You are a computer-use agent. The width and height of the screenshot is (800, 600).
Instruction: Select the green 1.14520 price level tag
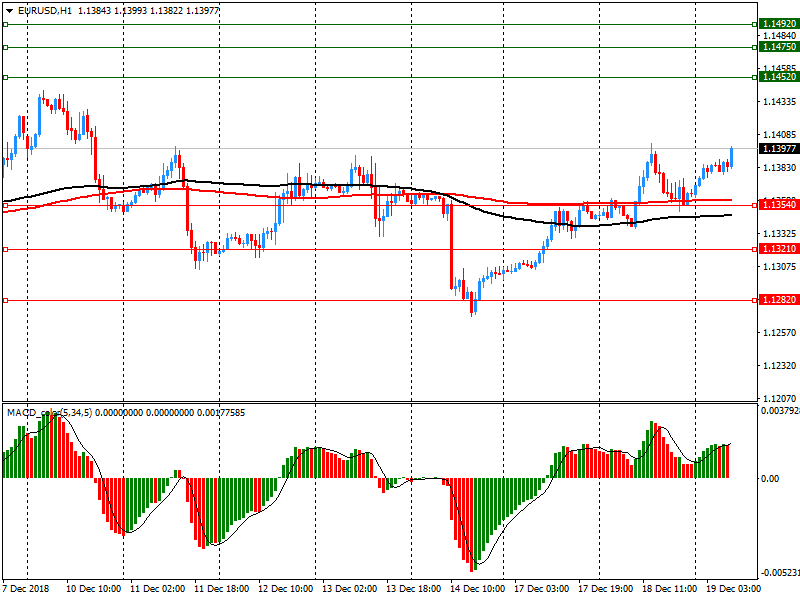pos(778,77)
